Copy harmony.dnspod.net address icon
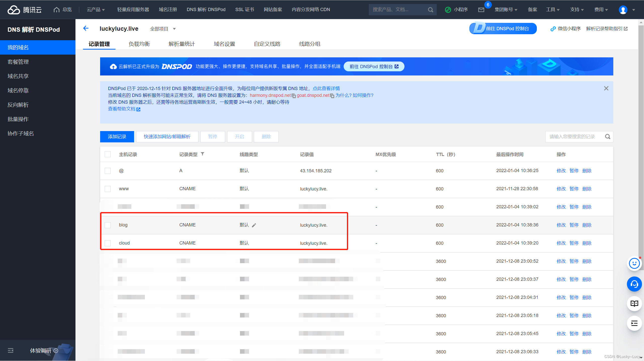This screenshot has height=361, width=644. [293, 96]
